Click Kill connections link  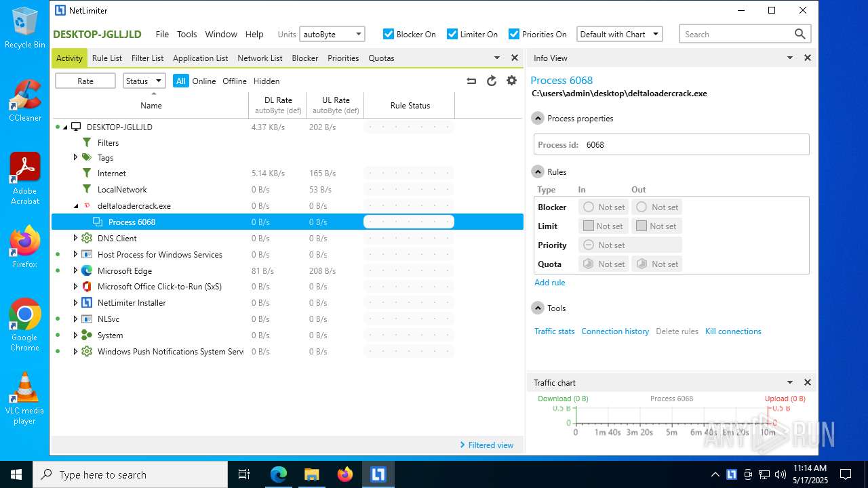click(733, 331)
